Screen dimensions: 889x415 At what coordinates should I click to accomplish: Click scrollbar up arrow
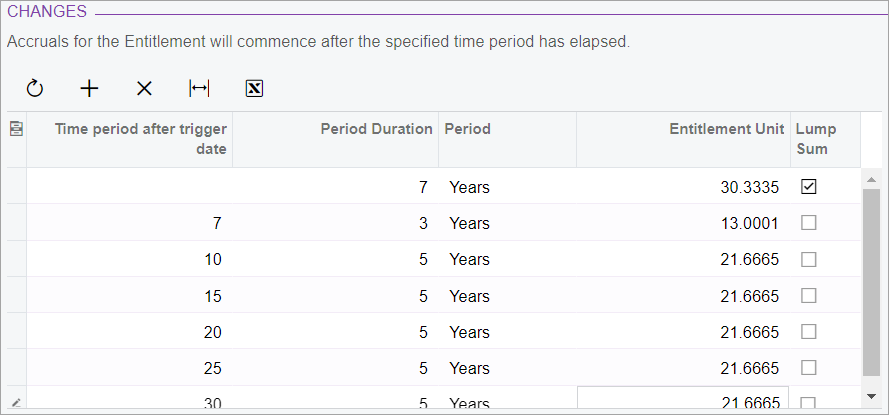click(x=871, y=180)
